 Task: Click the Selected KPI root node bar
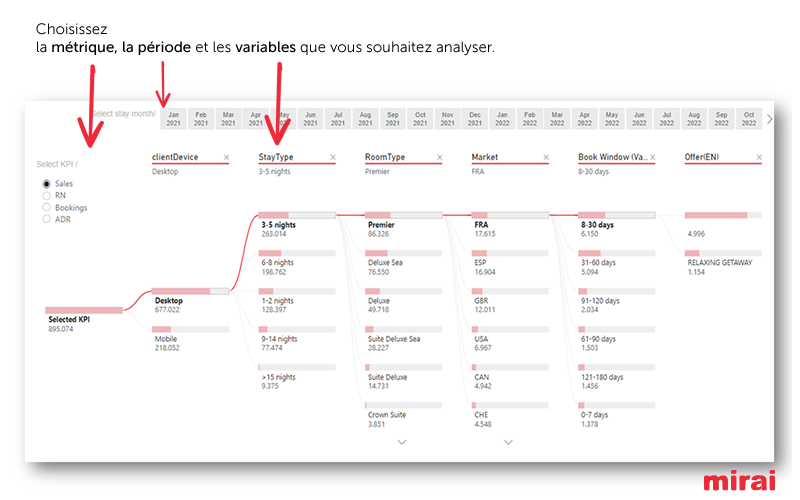point(84,310)
